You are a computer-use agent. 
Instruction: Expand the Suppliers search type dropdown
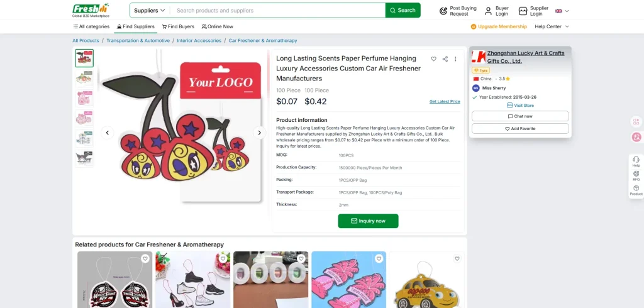[150, 10]
